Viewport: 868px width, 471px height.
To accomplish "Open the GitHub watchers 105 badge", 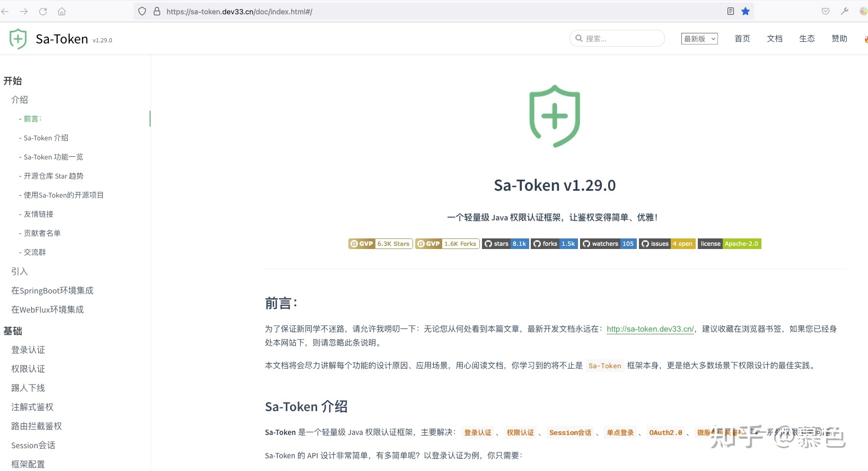I will tap(608, 244).
